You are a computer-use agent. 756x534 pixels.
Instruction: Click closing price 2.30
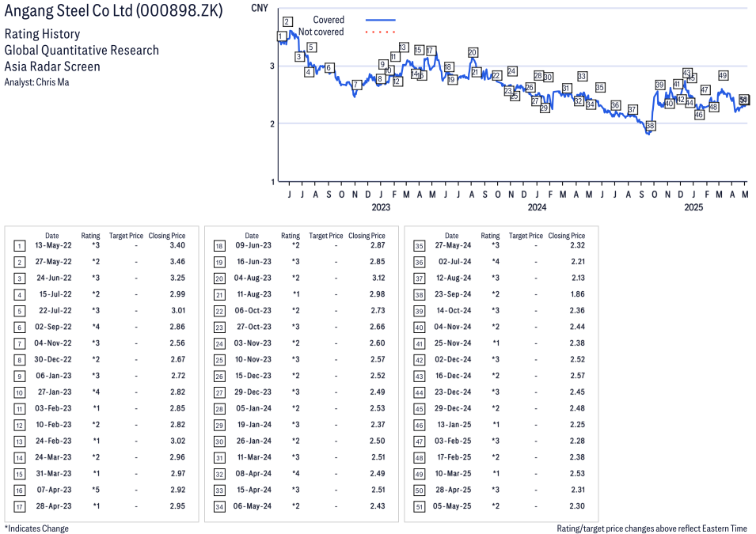[577, 506]
